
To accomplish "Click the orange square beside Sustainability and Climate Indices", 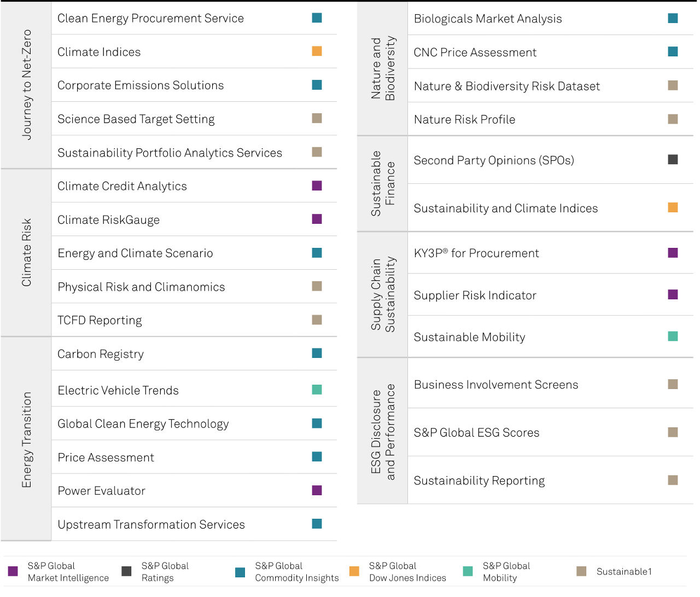I will [673, 207].
